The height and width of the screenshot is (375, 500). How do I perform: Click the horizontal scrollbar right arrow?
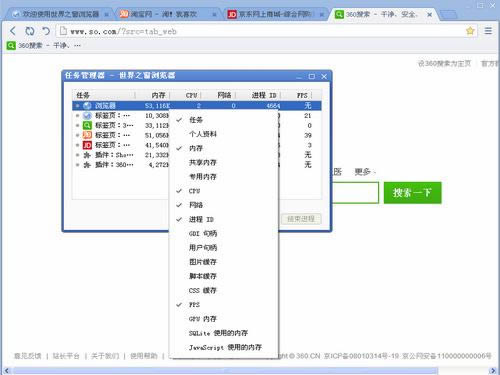point(493,370)
